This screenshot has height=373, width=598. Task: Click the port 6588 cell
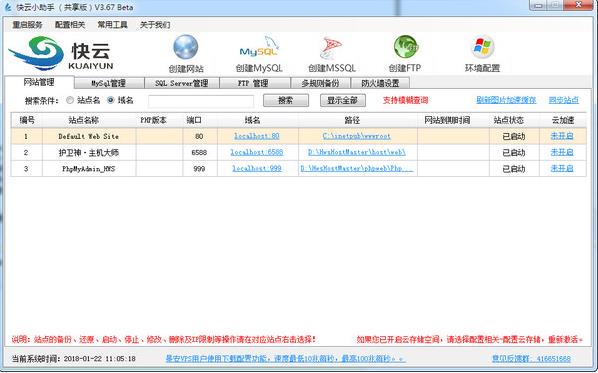pyautogui.click(x=199, y=153)
